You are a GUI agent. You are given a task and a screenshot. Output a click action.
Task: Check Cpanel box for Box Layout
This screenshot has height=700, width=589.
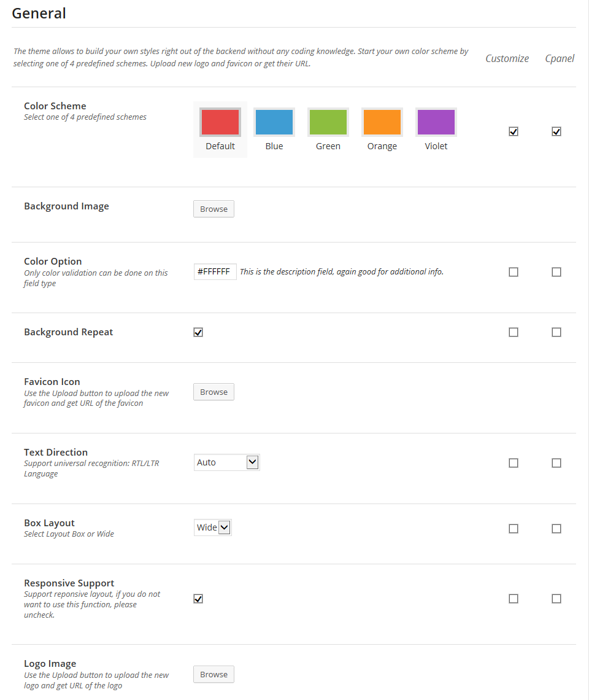click(x=556, y=529)
